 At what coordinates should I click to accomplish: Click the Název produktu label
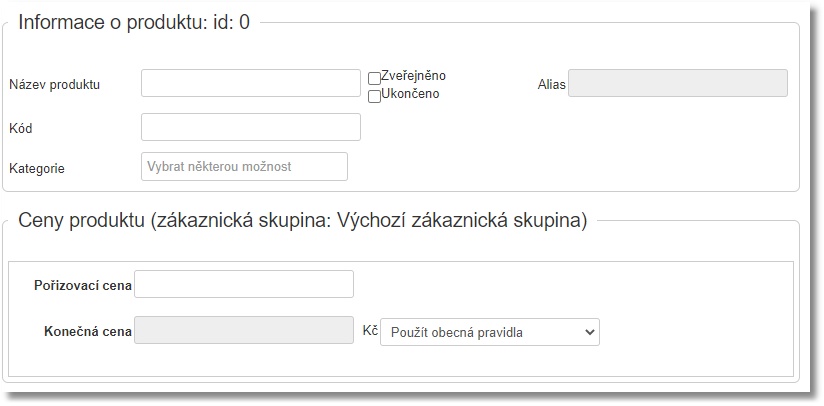55,84
